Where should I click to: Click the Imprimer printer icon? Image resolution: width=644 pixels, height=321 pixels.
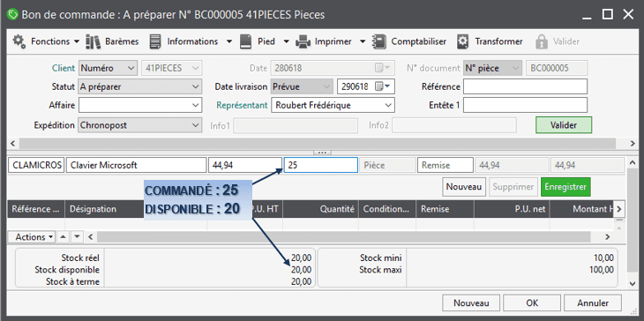coord(303,41)
